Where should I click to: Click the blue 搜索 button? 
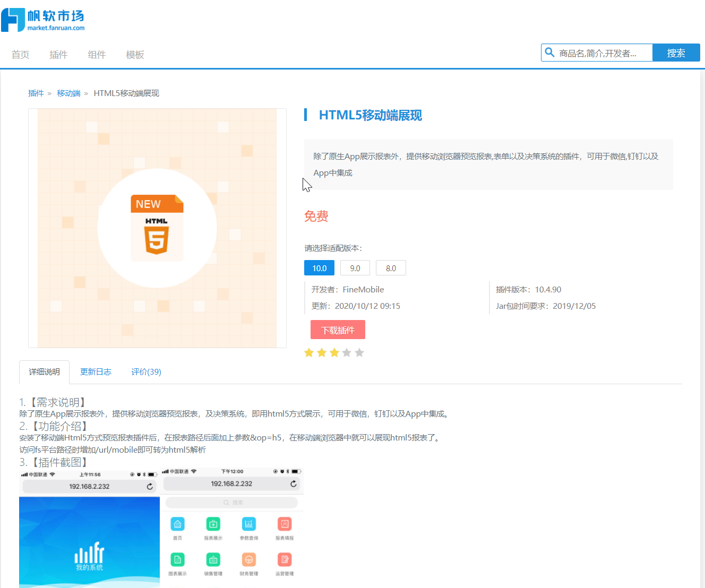pos(676,53)
